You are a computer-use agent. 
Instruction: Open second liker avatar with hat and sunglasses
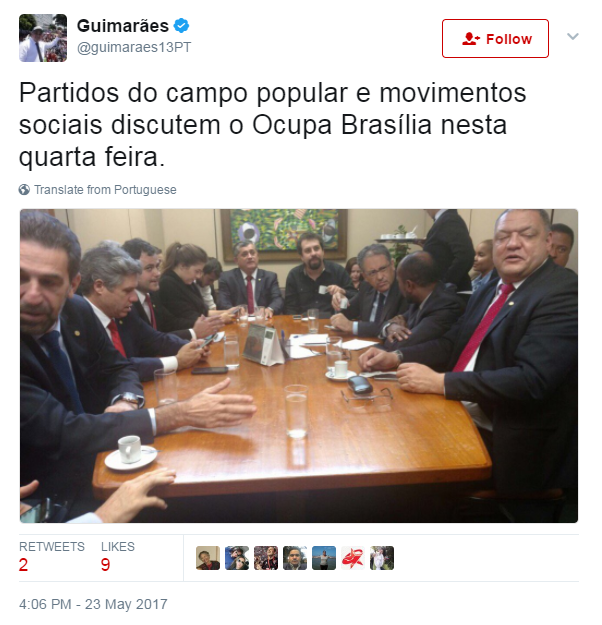tap(237, 558)
